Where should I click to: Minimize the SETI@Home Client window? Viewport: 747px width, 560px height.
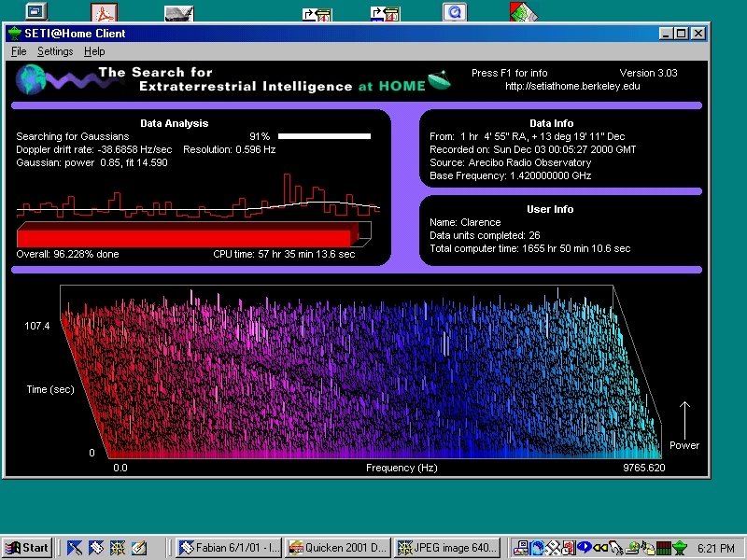[x=666, y=34]
